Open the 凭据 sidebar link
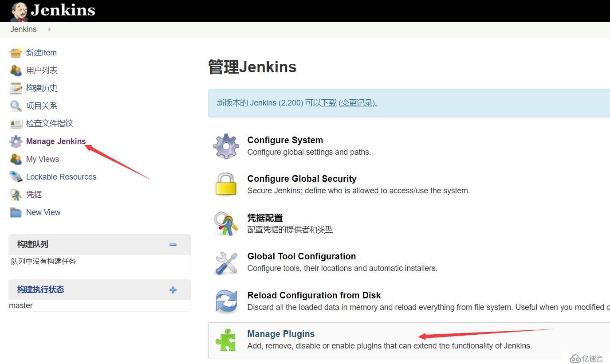This screenshot has height=364, width=610. click(x=34, y=195)
